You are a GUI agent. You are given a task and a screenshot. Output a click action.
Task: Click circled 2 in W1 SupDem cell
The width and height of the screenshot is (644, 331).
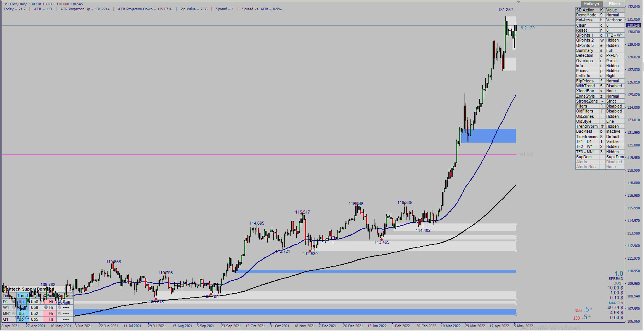tap(59, 307)
